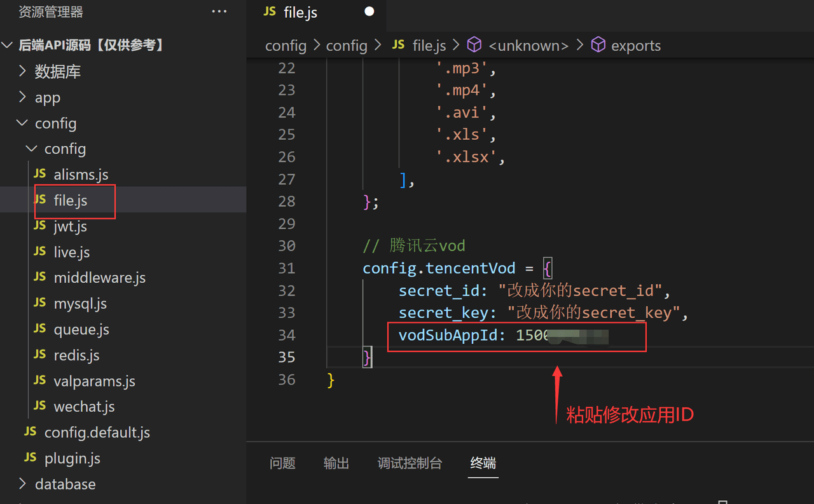Click the "改成你的secret_id" string value
814x504 pixels.
pos(580,290)
